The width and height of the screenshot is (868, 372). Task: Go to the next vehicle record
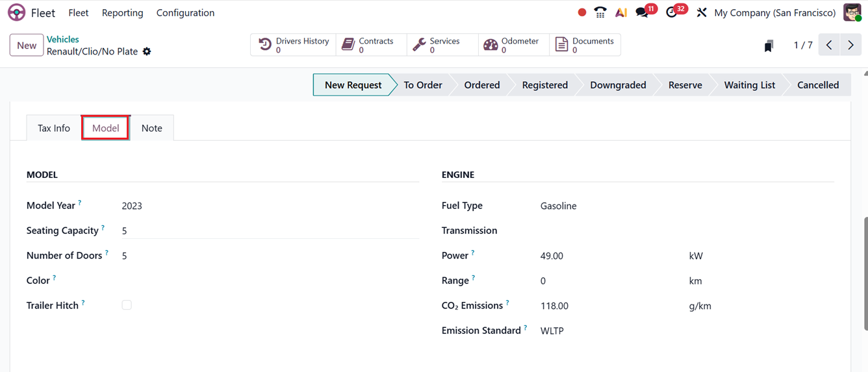[x=850, y=45]
